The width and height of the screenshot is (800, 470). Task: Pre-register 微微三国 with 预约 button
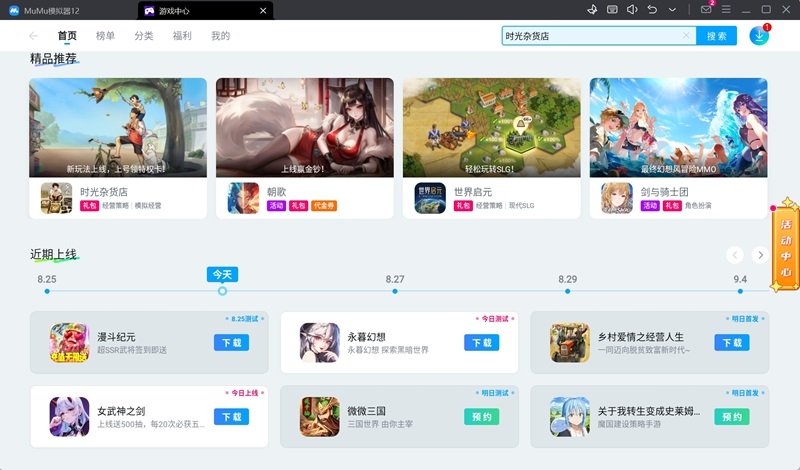click(x=482, y=417)
